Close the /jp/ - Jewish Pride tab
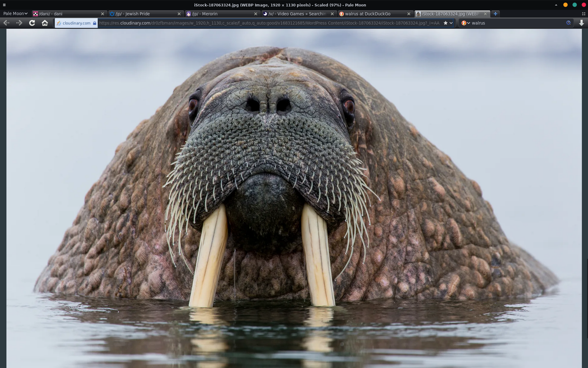This screenshot has height=368, width=588. click(179, 14)
